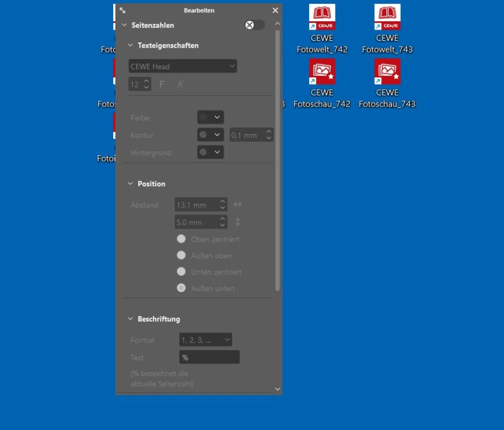The width and height of the screenshot is (504, 430).
Task: Close the Bearbeiten panel
Action: tap(275, 10)
